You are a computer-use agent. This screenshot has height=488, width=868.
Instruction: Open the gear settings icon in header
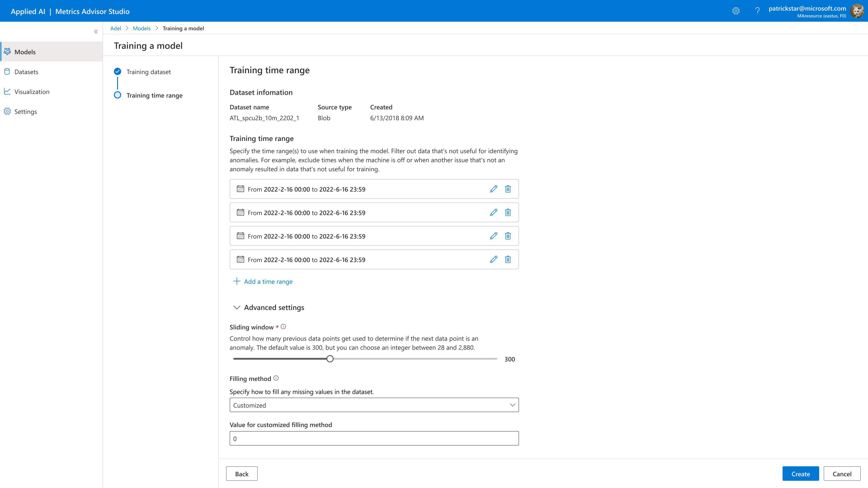(736, 11)
